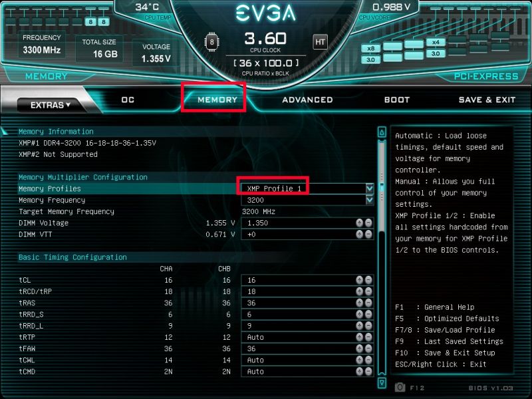Open the Memory Frequency dropdown arrow
Viewport: 532px width, 399px height.
pyautogui.click(x=370, y=200)
